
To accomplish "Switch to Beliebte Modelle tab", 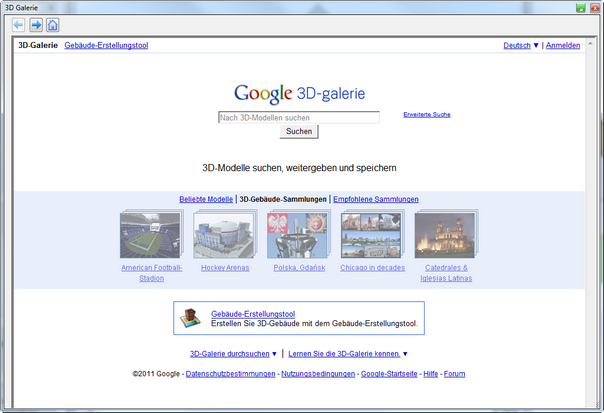I will tap(206, 199).
